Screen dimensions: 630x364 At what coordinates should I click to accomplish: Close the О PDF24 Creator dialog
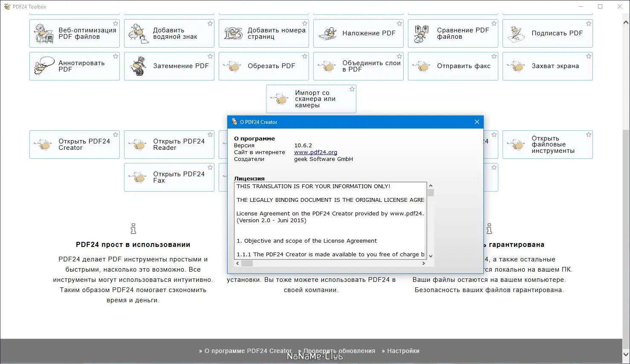click(477, 122)
